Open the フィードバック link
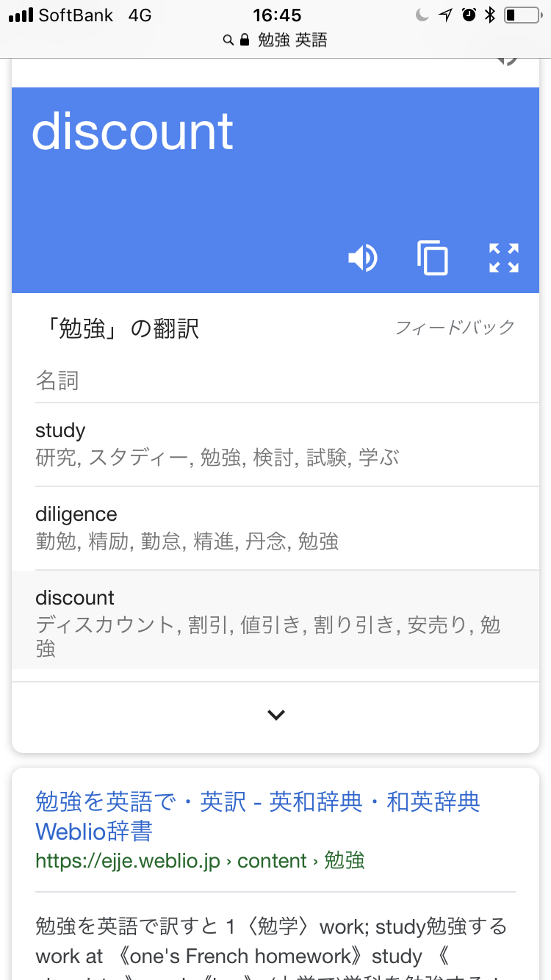This screenshot has height=980, width=551. pyautogui.click(x=455, y=328)
